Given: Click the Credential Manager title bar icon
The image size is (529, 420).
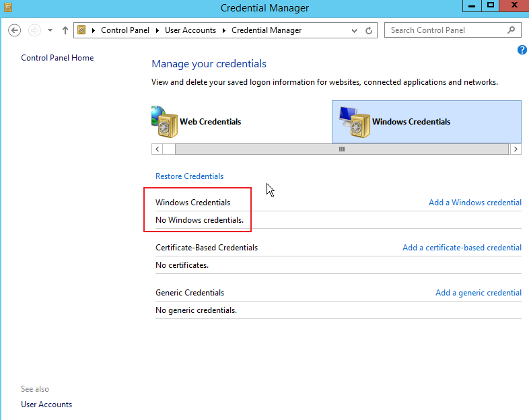Looking at the screenshot, I should (8, 7).
